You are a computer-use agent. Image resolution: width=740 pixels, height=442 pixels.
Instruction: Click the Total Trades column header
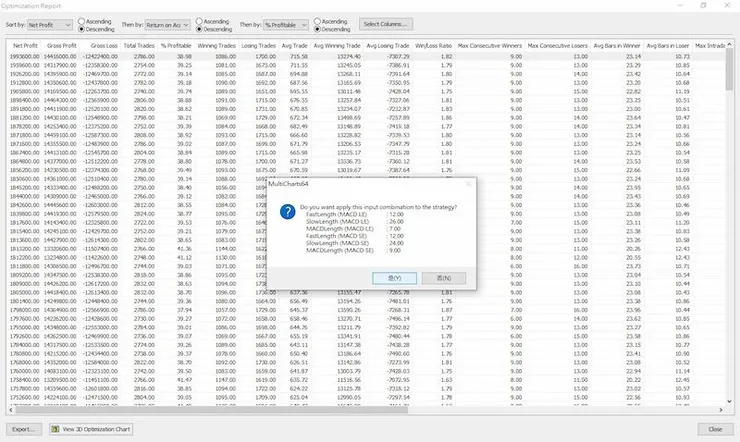[x=139, y=46]
